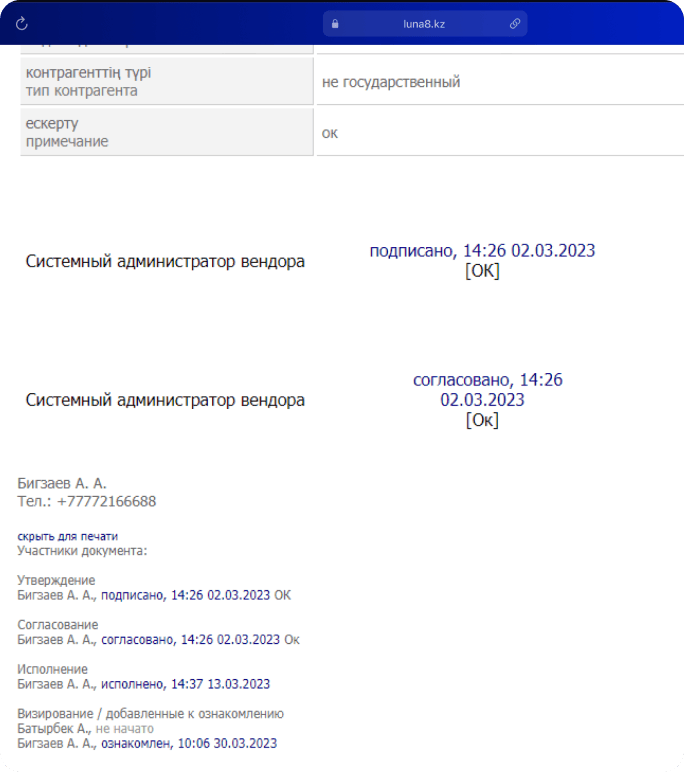The height and width of the screenshot is (772, 684).
Task: Click the phone number +77772166688
Action: [106, 501]
